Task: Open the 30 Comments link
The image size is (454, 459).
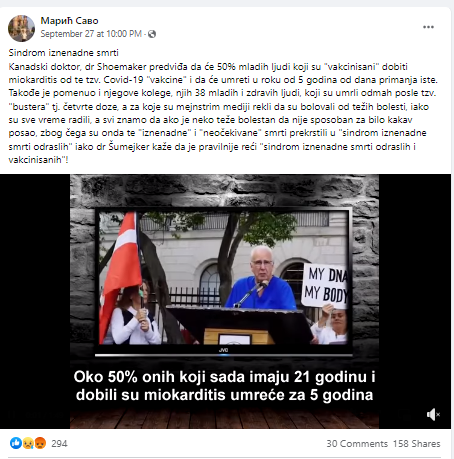Action: (357, 444)
